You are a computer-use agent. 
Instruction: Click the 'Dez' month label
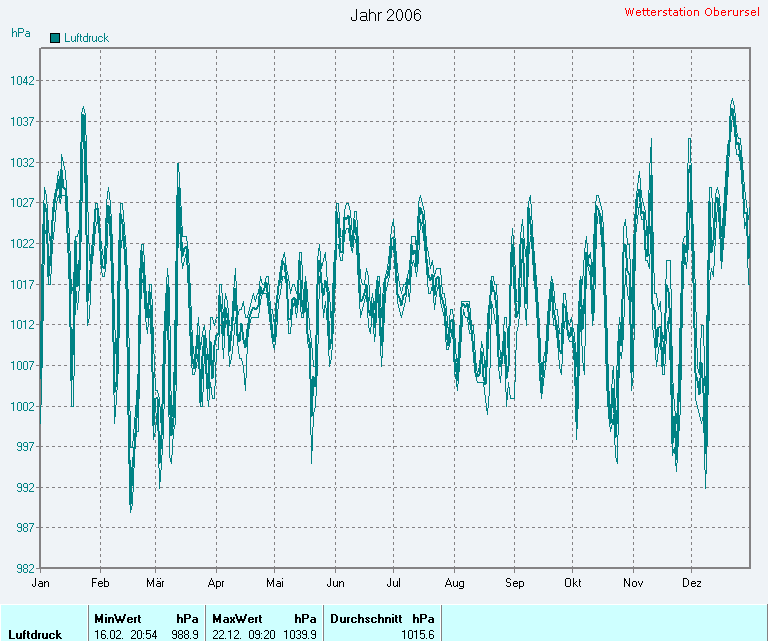[692, 583]
